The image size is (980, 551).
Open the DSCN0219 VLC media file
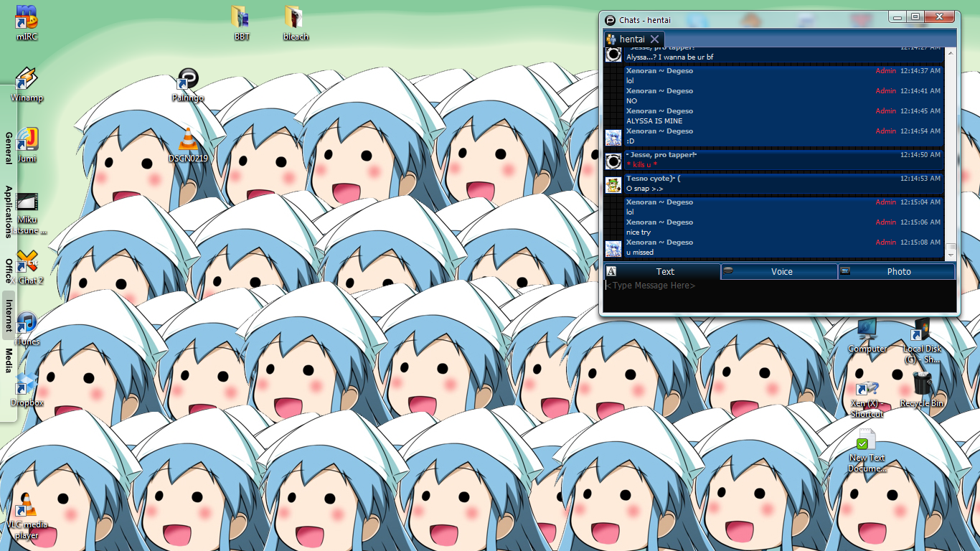tap(187, 141)
